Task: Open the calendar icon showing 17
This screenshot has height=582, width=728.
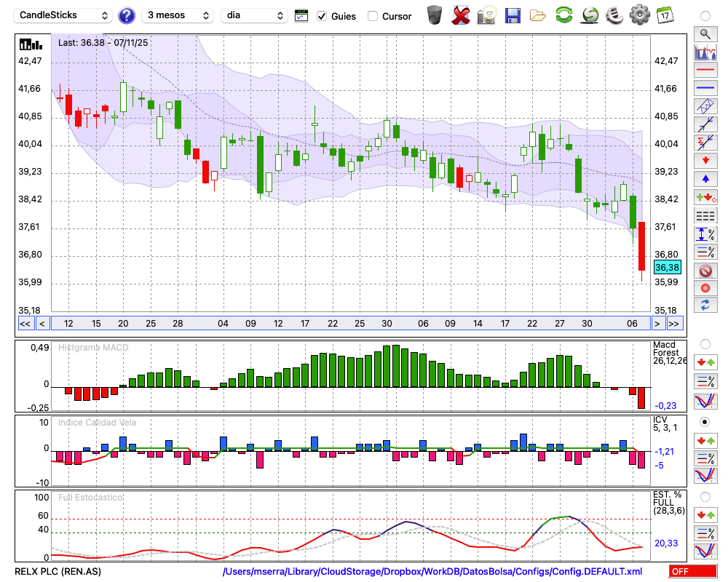Action: [665, 15]
